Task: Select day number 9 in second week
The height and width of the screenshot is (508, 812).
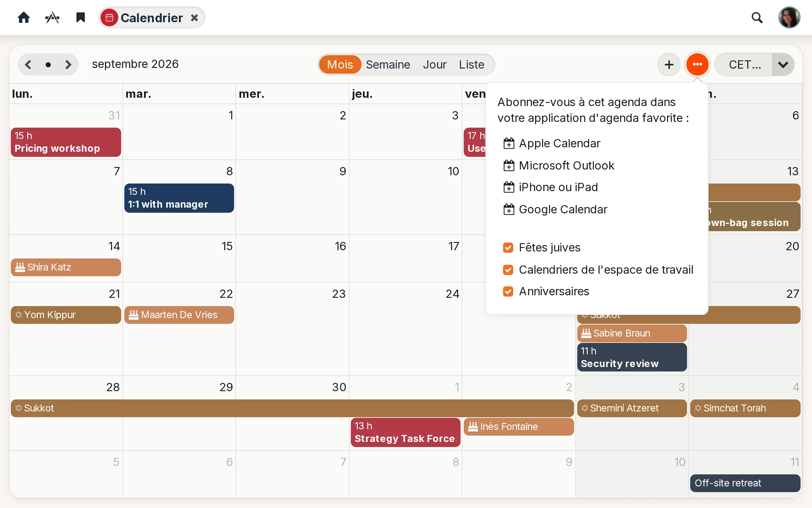Action: pyautogui.click(x=343, y=171)
